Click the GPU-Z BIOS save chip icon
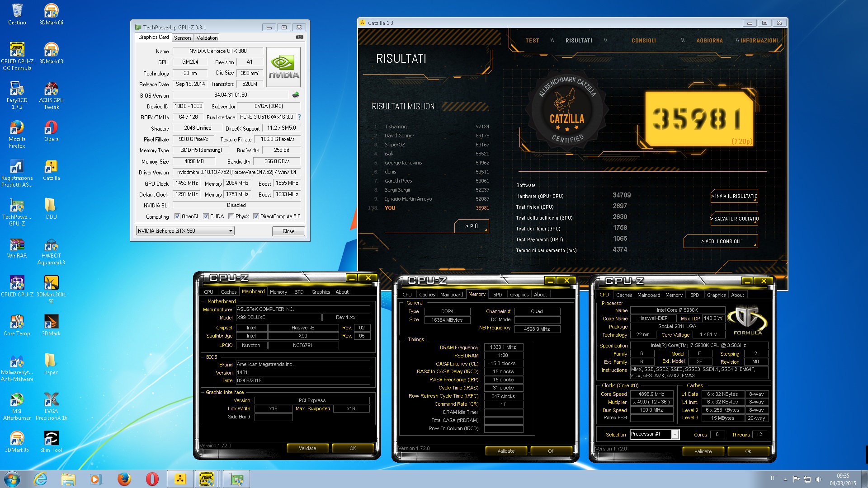Image resolution: width=868 pixels, height=488 pixels. (x=296, y=95)
